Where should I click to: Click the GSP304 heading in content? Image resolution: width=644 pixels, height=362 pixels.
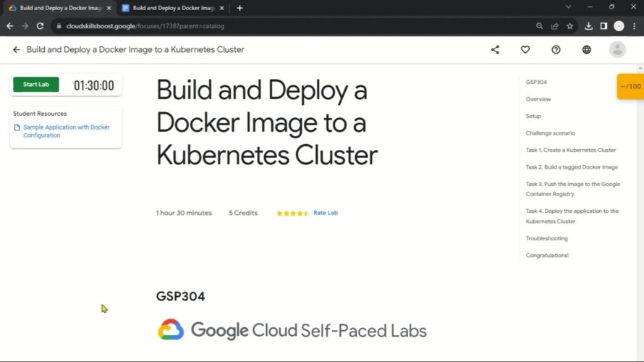point(180,296)
